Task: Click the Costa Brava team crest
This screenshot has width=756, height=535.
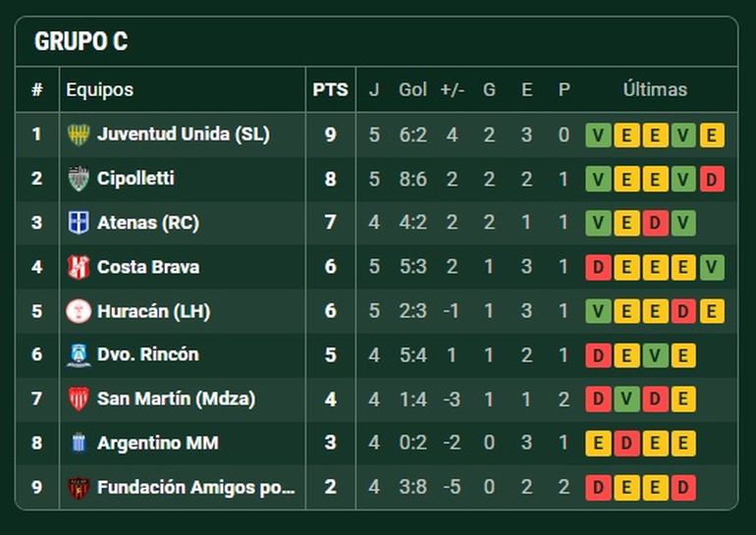Action: [79, 267]
